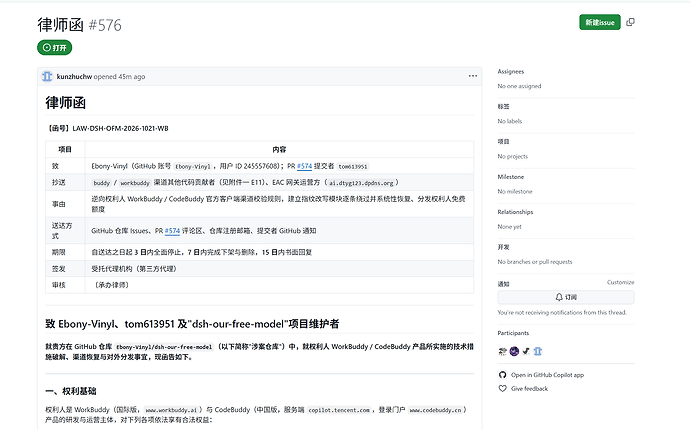Click the 签发 row label cell
The height and width of the screenshot is (430, 690).
[x=65, y=269]
